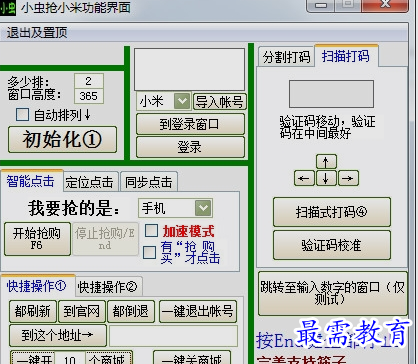Click the up arrow captcha move button
418x364 pixels.
click(x=326, y=162)
